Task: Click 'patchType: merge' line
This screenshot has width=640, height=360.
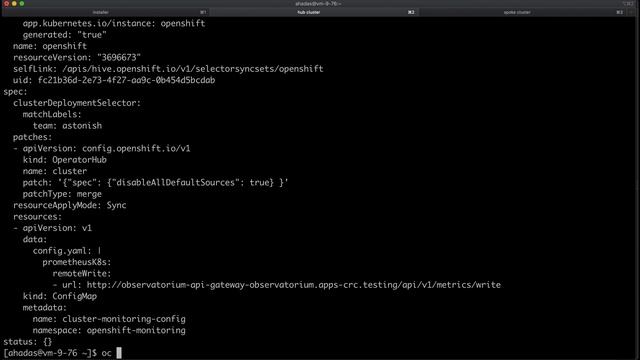Action: tap(62, 194)
